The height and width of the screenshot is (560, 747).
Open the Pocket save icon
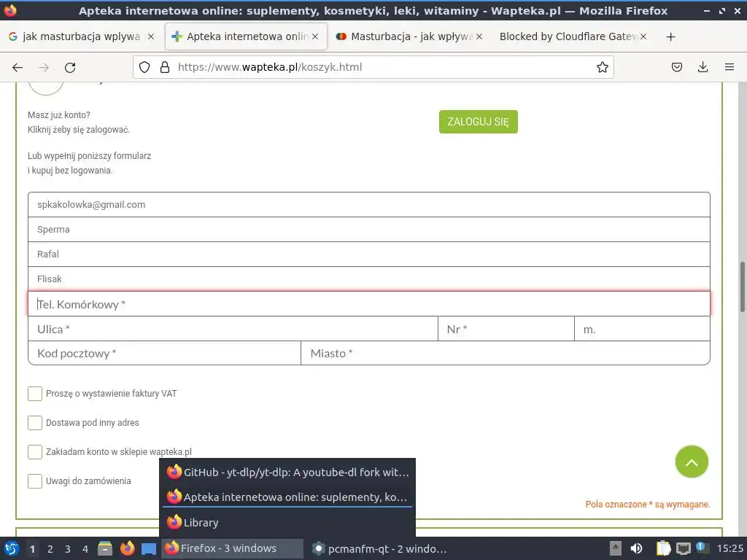677,67
